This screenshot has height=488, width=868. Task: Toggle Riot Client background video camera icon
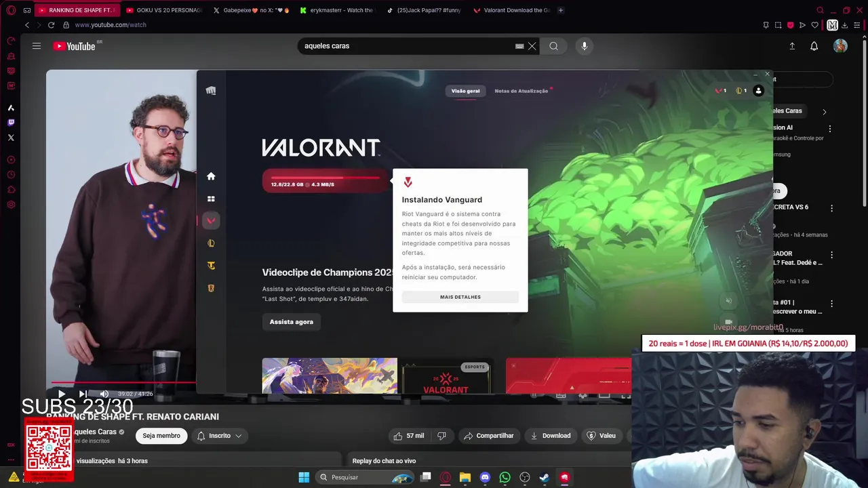pos(729,322)
